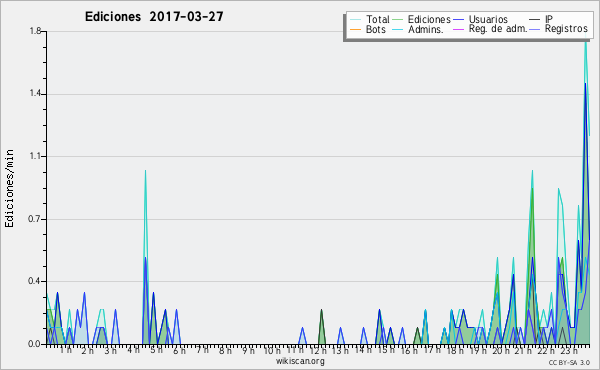Click the Ediciones/min axis label
Screen dimensions: 600x370
[9, 188]
